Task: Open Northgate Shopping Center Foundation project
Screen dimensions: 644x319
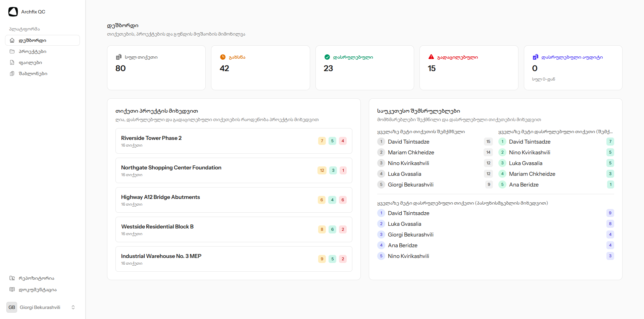Action: coord(171,168)
